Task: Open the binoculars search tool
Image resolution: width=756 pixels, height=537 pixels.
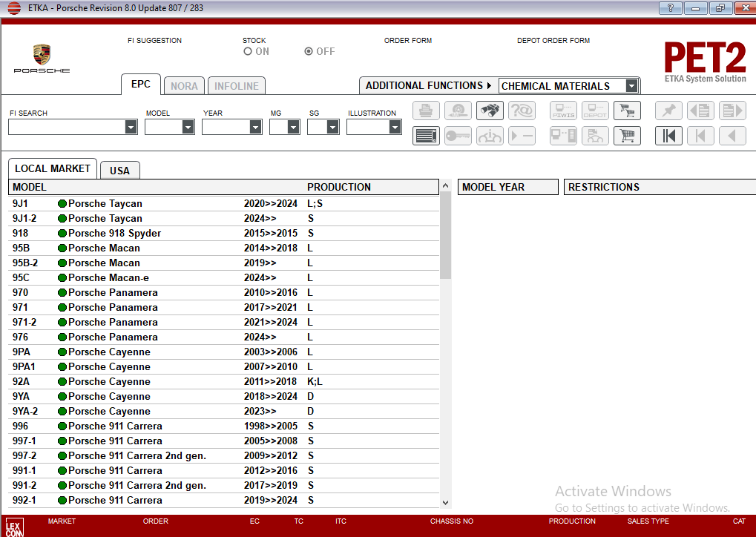Action: (x=490, y=111)
